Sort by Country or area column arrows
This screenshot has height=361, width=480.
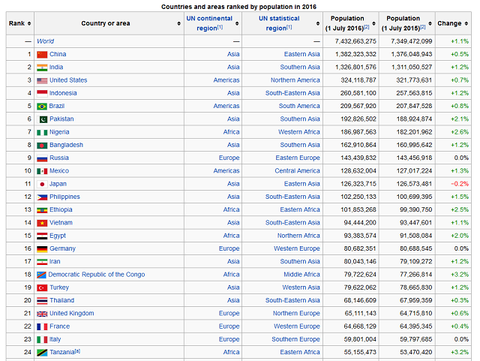[x=179, y=23]
